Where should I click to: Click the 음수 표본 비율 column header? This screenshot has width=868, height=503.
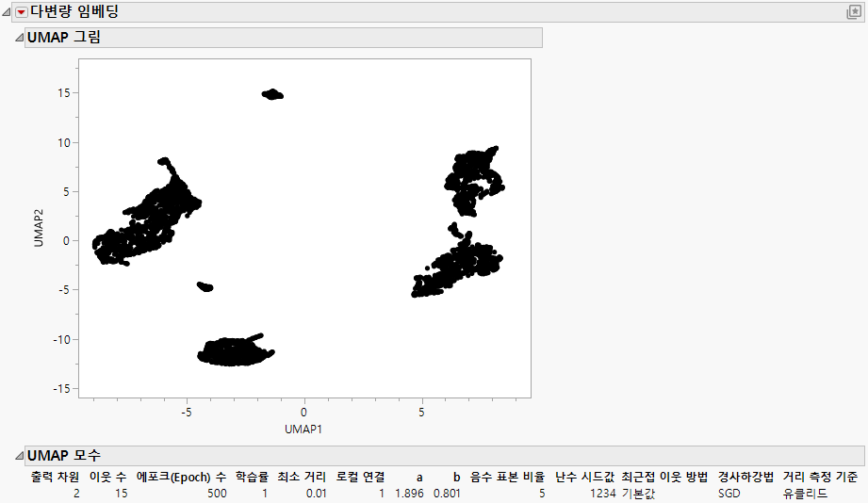(x=508, y=477)
